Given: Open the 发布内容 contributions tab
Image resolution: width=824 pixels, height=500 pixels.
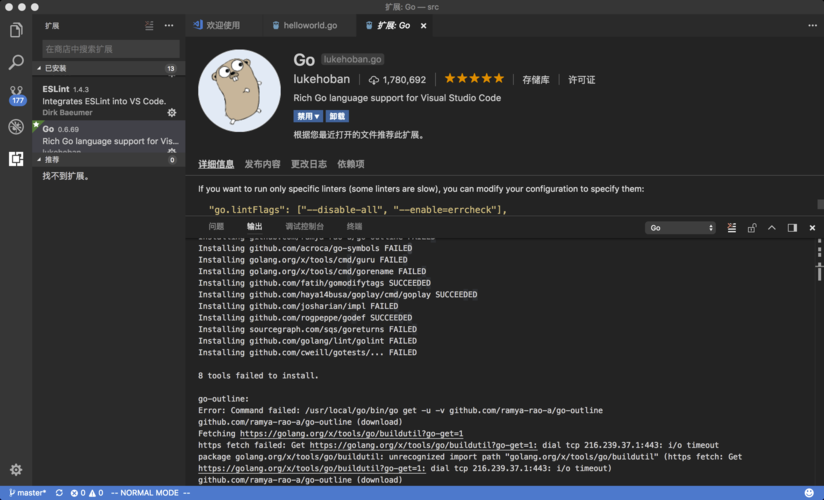Looking at the screenshot, I should pyautogui.click(x=262, y=164).
